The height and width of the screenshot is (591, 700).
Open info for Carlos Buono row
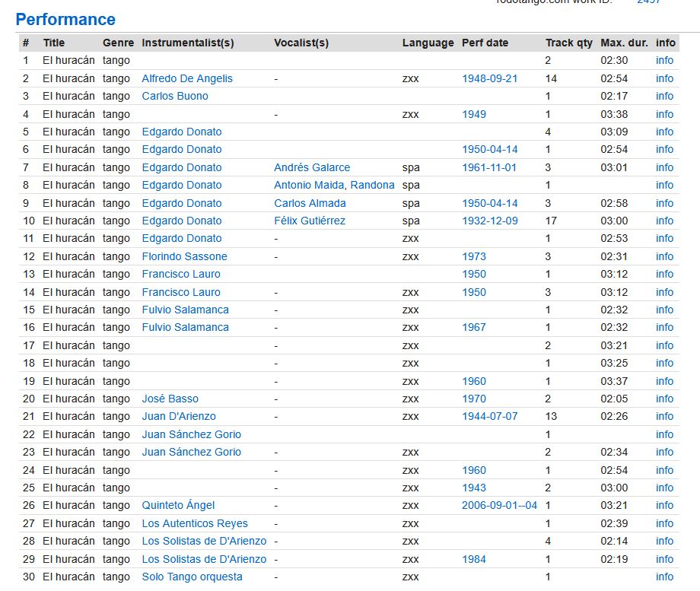coord(664,96)
